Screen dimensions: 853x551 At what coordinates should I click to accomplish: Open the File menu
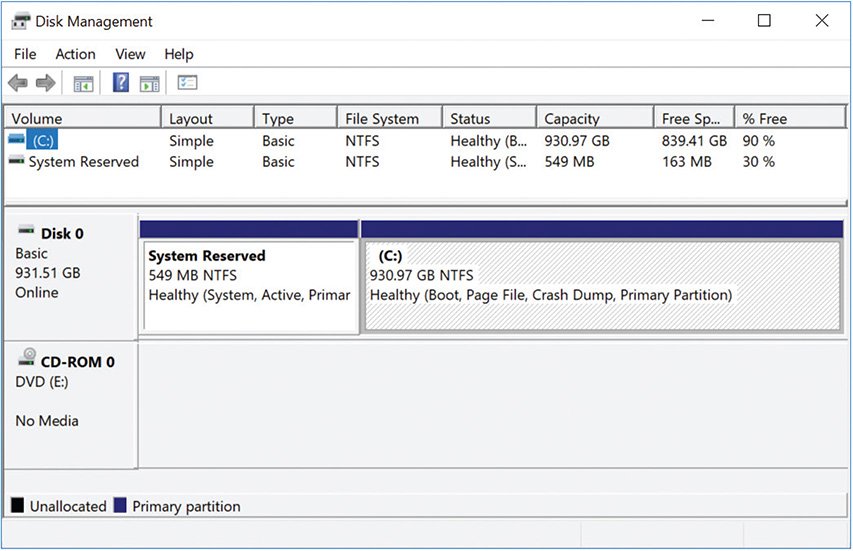[25, 54]
